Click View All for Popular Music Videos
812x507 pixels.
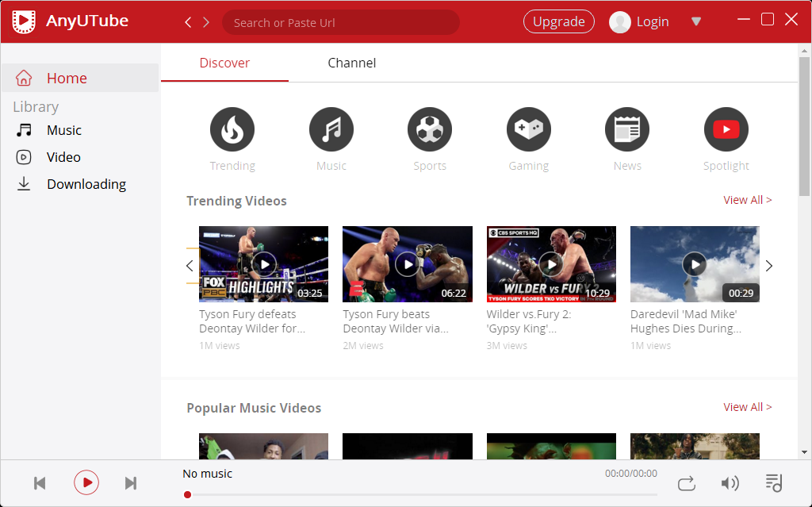[747, 408]
